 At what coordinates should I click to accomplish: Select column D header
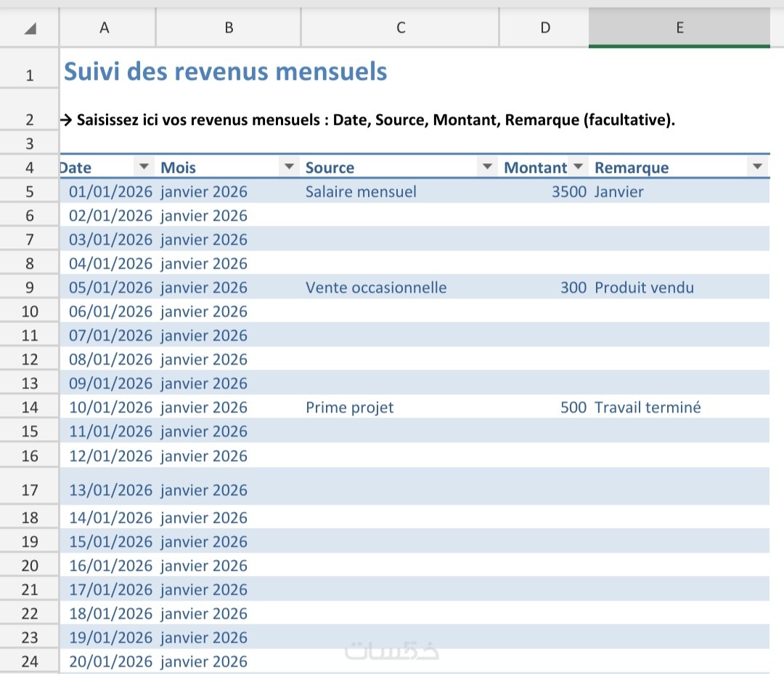544,28
